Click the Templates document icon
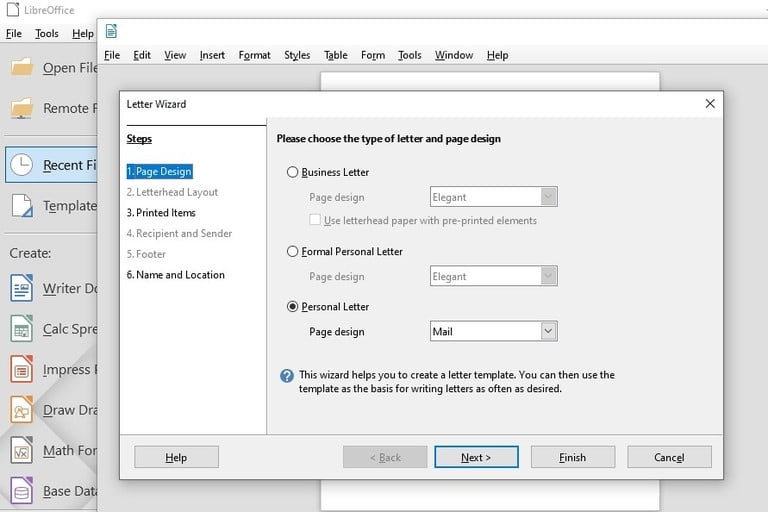This screenshot has width=768, height=512. tap(22, 206)
